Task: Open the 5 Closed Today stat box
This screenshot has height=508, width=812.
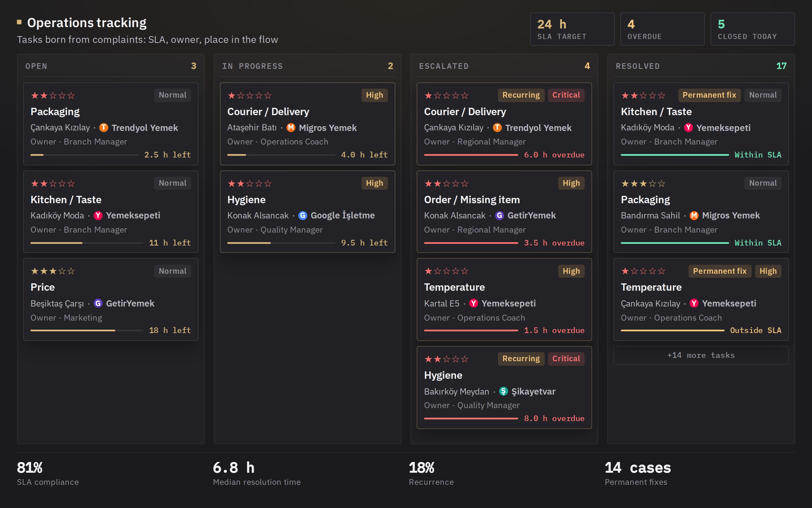Action: pos(753,29)
